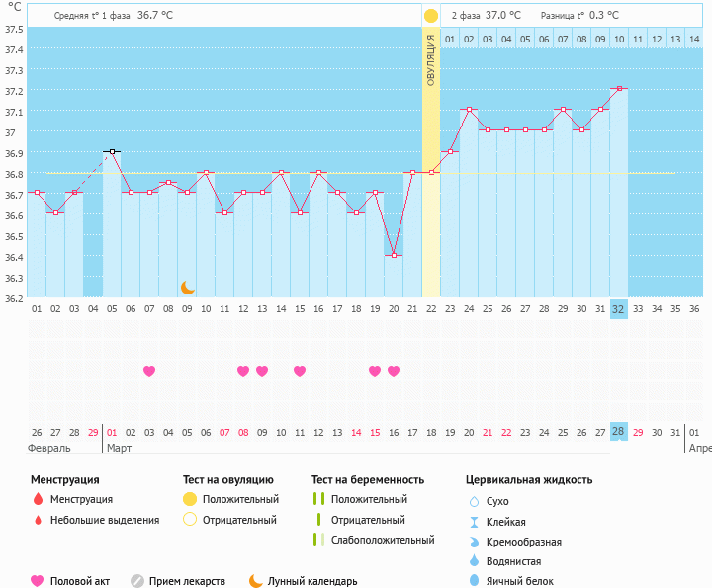Select the black-marked 36.9 point on day 05
Image resolution: width=712 pixels, height=588 pixels.
tap(112, 151)
